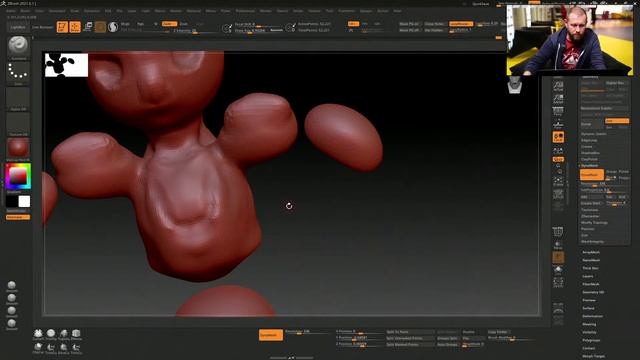Collapse the DynaMesh section header
Viewport: 640px width, 360px height.
(589, 166)
